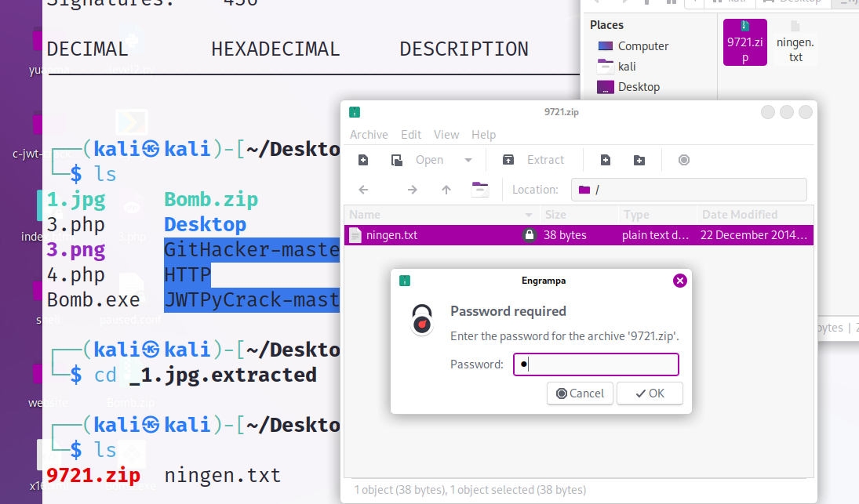Click 3.php in terminal listing
This screenshot has height=504, width=859.
[x=75, y=225]
